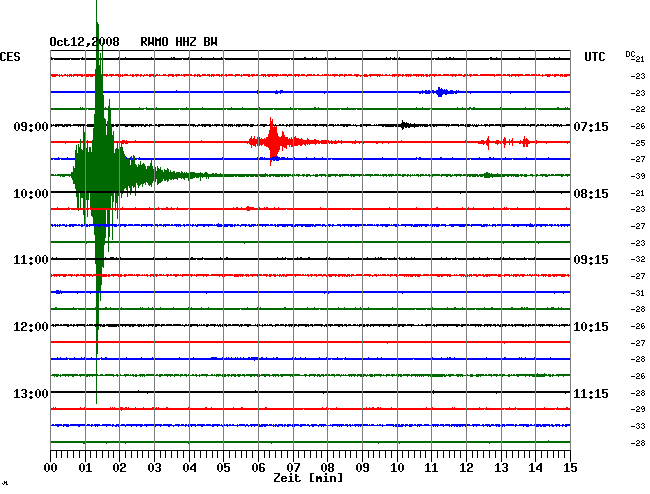Click minute "05" on the time axis
The image size is (650, 494).
tap(223, 468)
